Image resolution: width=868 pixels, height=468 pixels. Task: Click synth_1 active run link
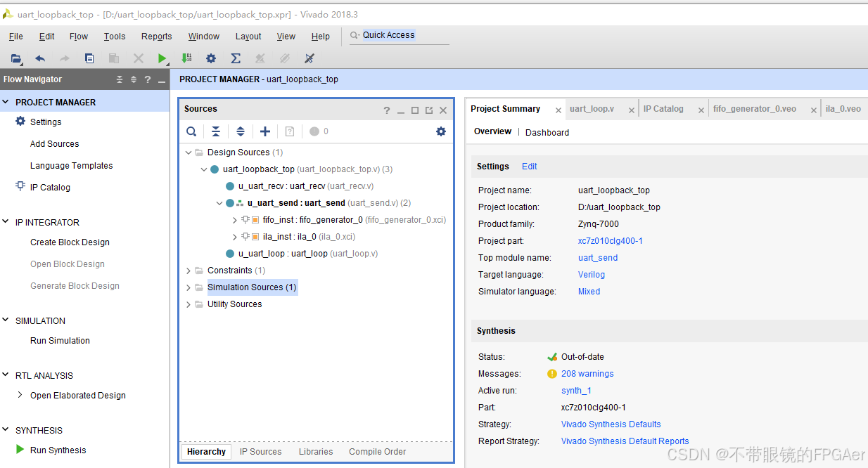575,391
